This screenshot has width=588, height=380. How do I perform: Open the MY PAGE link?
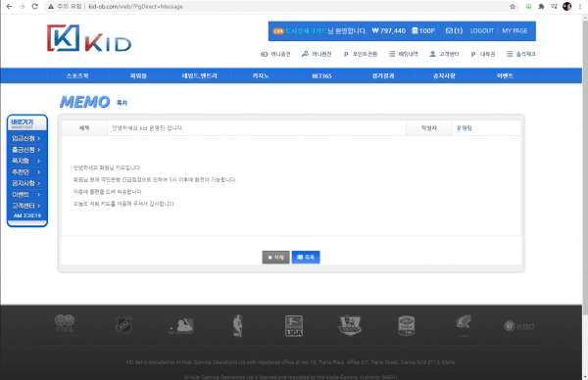(514, 31)
